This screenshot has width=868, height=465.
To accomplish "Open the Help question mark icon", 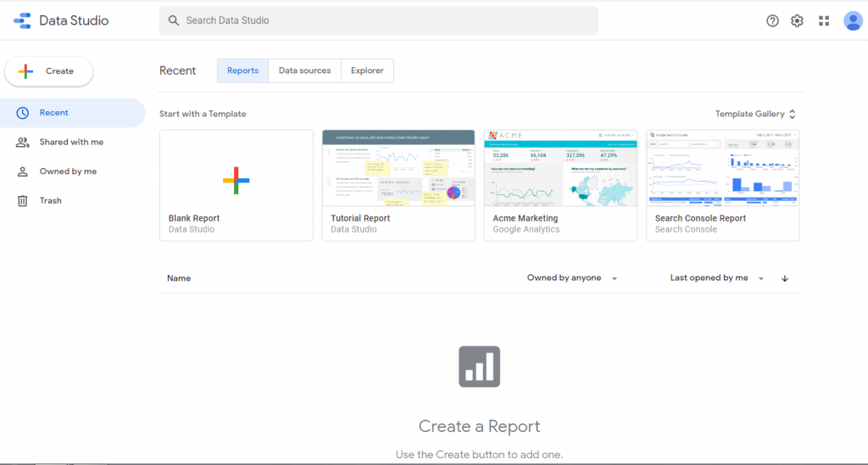I will click(772, 20).
